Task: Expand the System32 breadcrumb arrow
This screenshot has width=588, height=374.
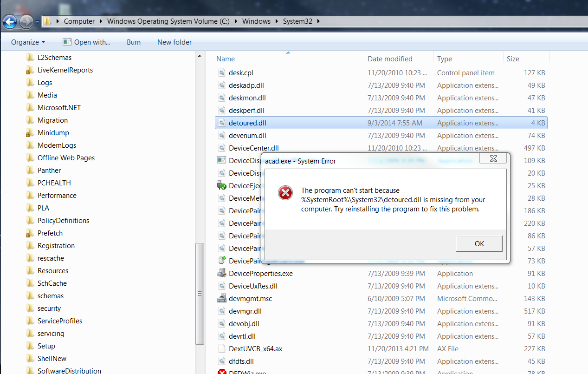Action: 317,21
